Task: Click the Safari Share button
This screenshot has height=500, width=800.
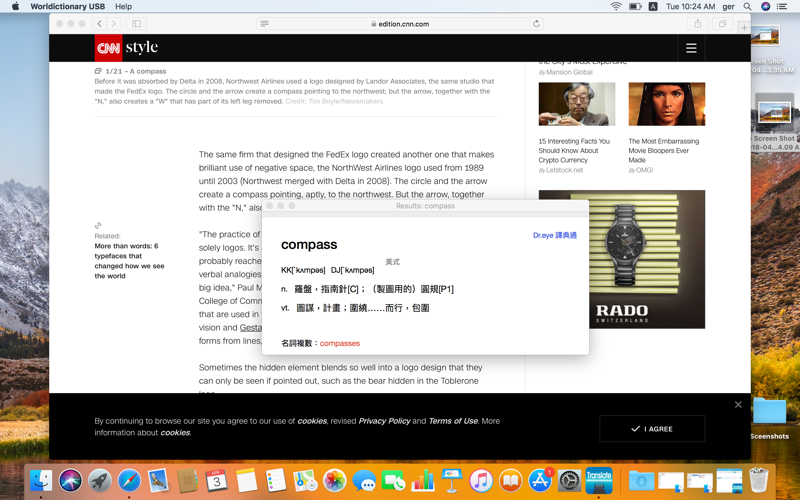Action: [x=697, y=23]
